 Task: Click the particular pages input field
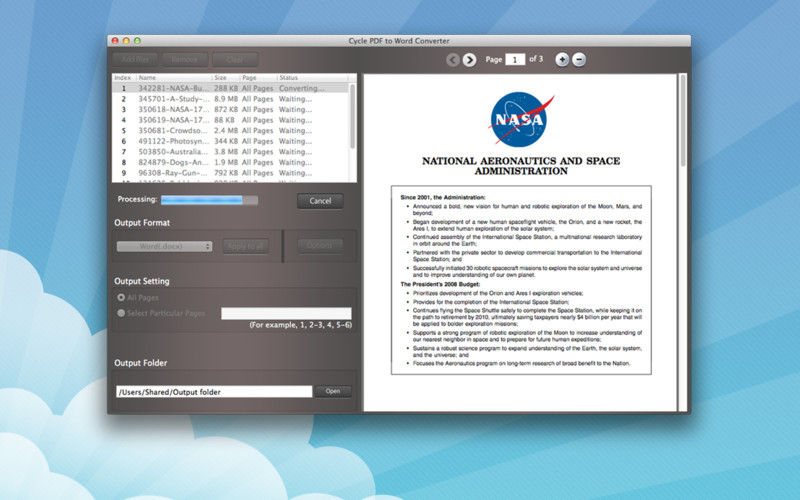(x=286, y=313)
